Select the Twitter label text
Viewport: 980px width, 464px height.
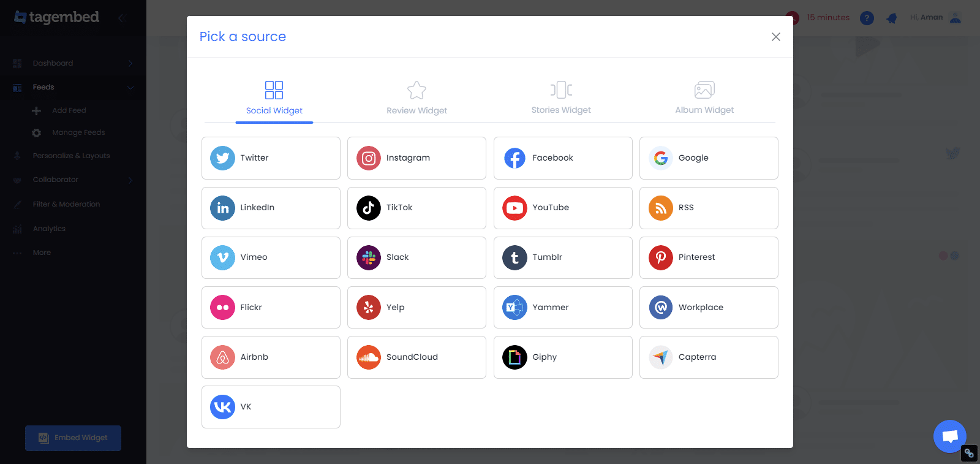pyautogui.click(x=254, y=158)
